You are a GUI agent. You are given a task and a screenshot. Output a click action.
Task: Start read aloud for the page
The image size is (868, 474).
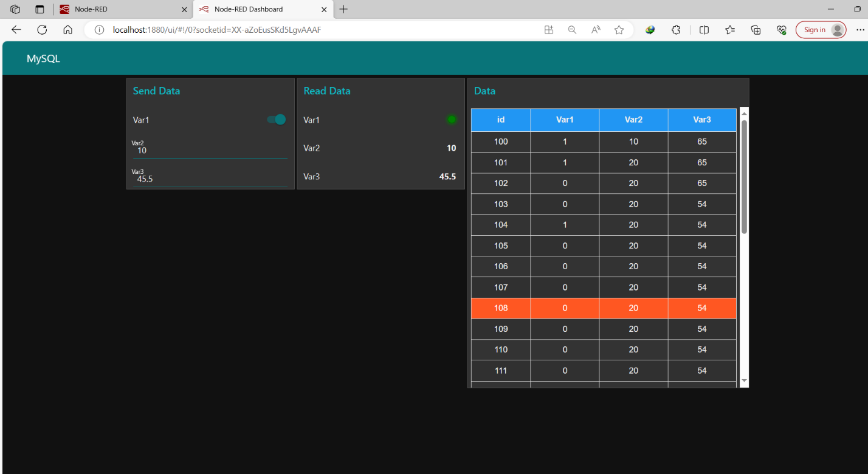pos(594,29)
